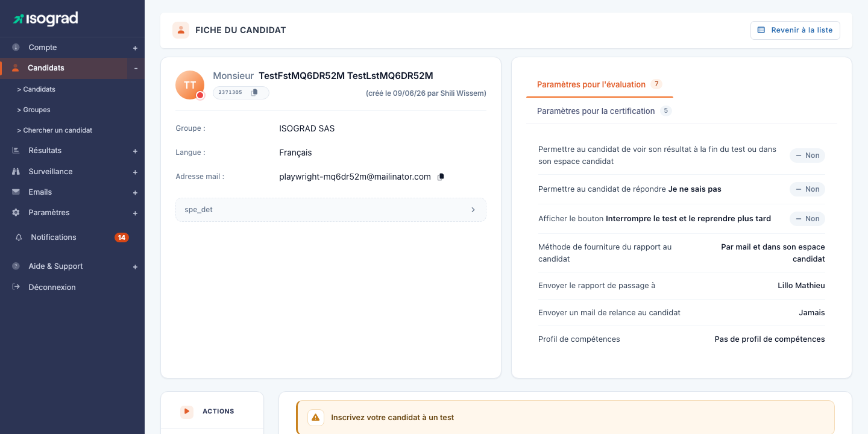The width and height of the screenshot is (868, 434).
Task: Click the notifications badge showing 14
Action: [x=122, y=237]
